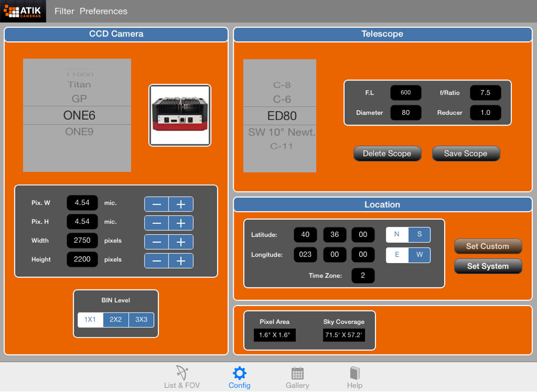Click the Telescope panel header

[x=382, y=34]
